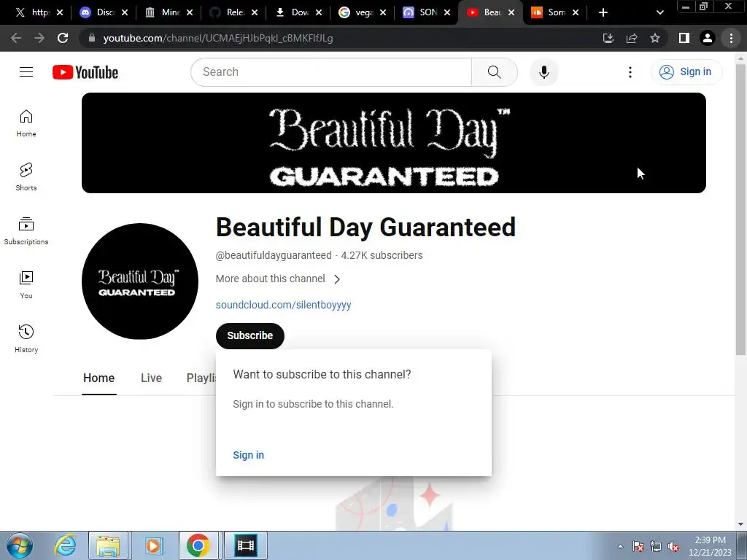Image resolution: width=747 pixels, height=560 pixels.
Task: Click the muted volume tray icon
Action: pyautogui.click(x=673, y=547)
